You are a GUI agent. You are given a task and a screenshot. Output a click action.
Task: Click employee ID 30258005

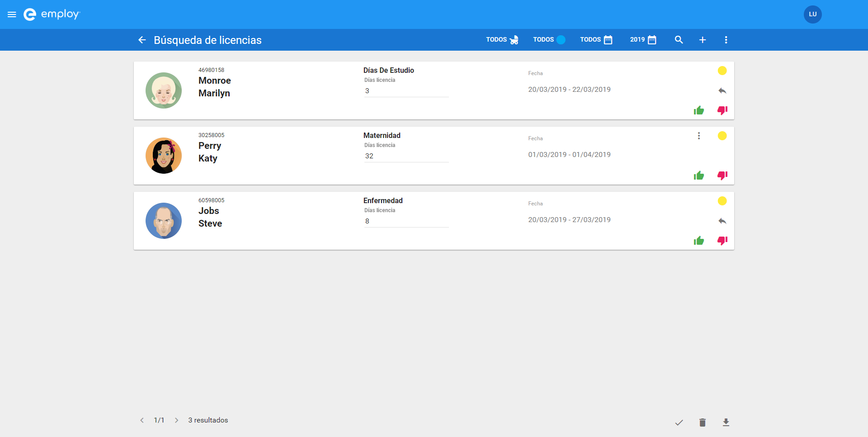click(x=211, y=135)
